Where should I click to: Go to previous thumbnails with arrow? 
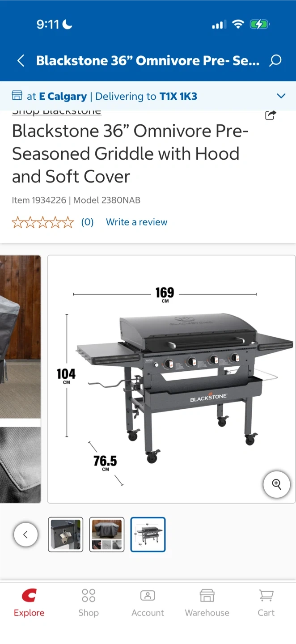[25, 534]
